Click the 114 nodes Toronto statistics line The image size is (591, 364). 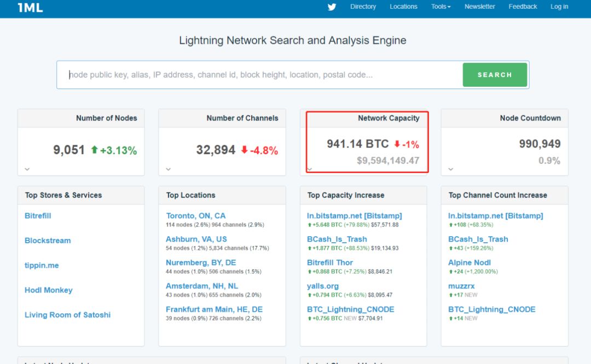pyautogui.click(x=215, y=225)
